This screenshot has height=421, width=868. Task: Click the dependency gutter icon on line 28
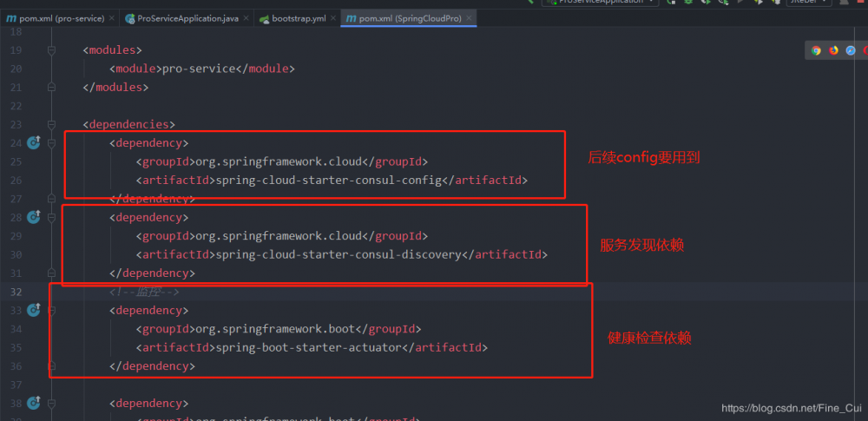pos(34,217)
